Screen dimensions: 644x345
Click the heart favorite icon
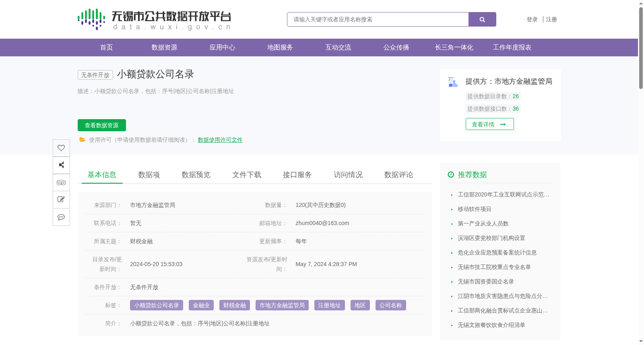coord(61,148)
